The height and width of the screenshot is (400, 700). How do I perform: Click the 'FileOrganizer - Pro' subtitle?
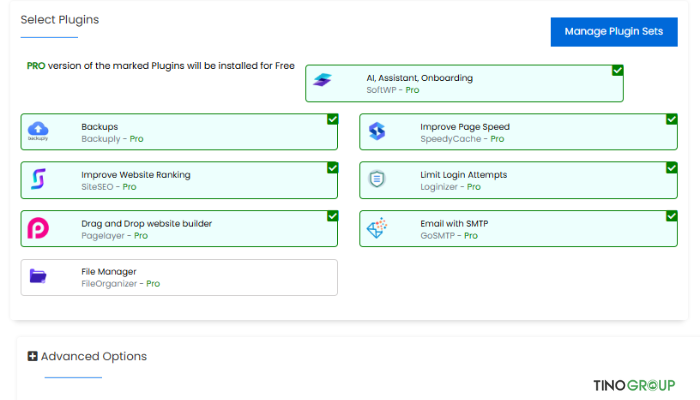[121, 283]
